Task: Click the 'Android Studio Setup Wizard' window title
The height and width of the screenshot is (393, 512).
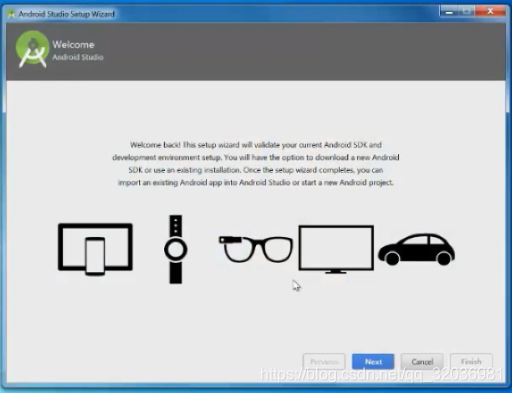Action: 66,14
